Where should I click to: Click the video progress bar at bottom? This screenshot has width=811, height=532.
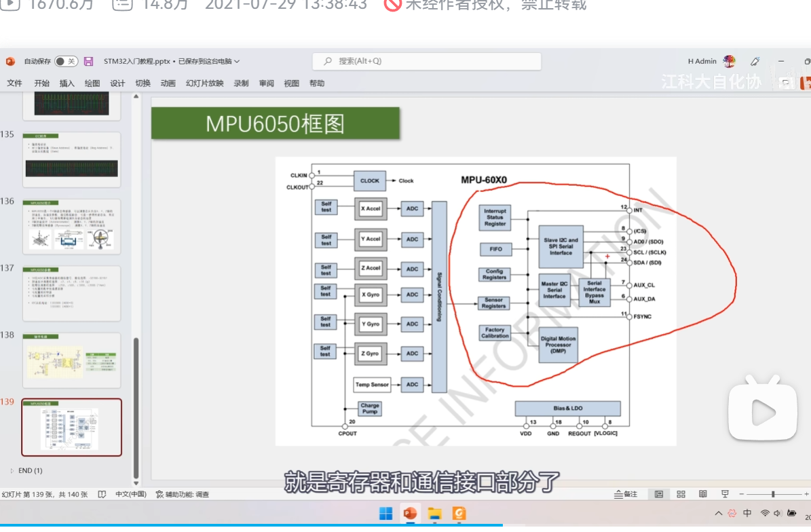pyautogui.click(x=406, y=525)
